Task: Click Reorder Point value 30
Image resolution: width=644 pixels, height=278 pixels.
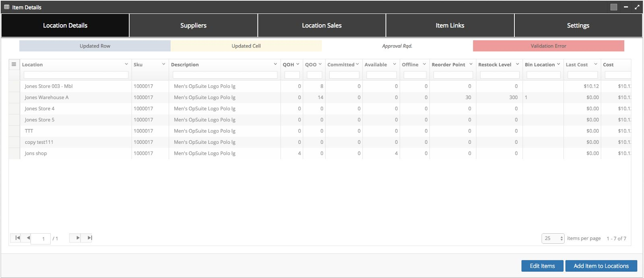Action: pyautogui.click(x=468, y=98)
